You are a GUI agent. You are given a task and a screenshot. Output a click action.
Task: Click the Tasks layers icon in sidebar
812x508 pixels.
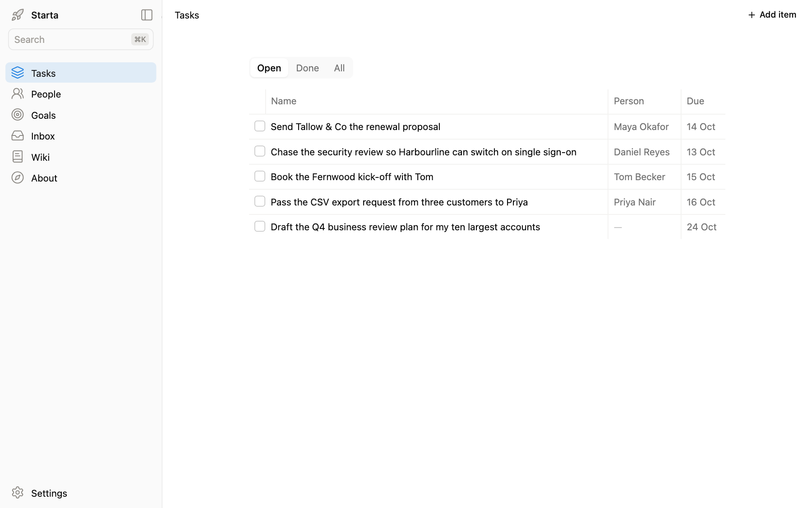click(x=18, y=73)
